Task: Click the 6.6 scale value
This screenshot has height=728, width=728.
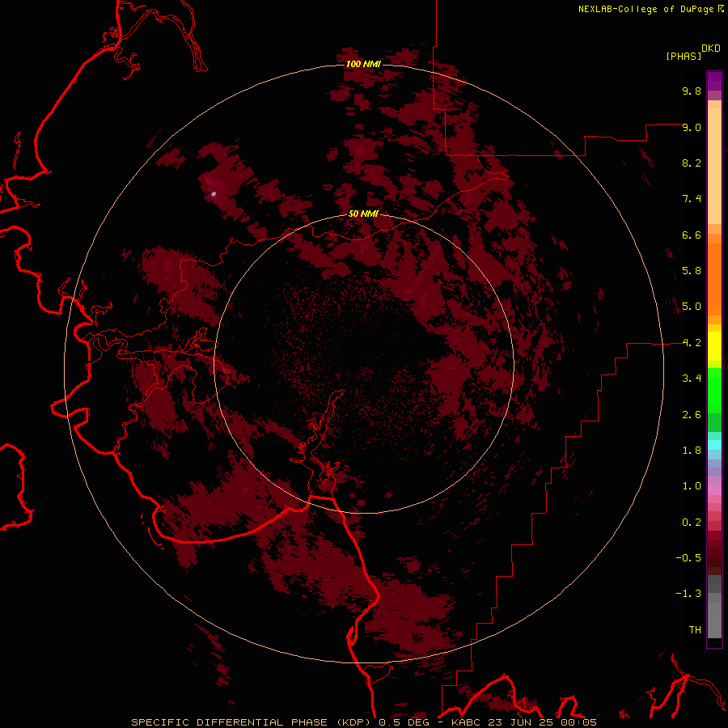Action: 692,235
